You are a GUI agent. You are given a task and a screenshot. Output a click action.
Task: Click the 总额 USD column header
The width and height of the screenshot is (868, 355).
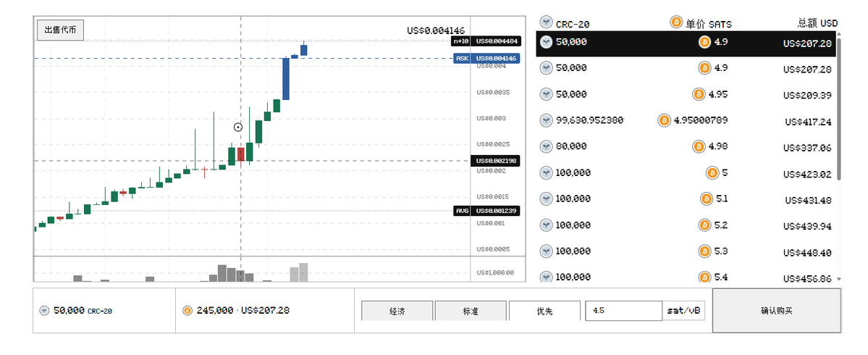tap(817, 23)
